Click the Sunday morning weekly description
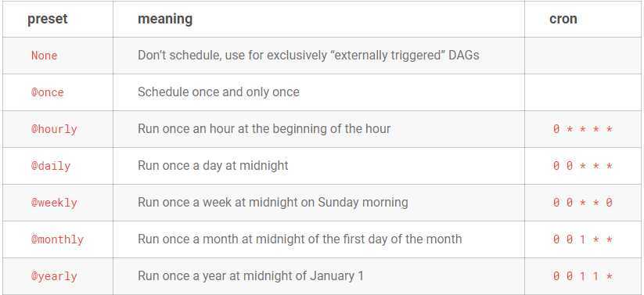Screen dimensions: 644x295 click(x=273, y=203)
